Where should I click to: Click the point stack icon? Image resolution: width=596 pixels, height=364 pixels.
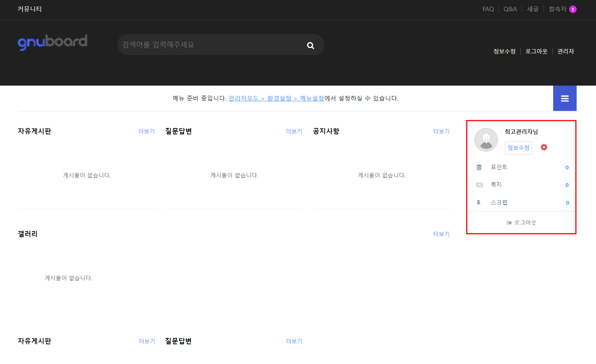pyautogui.click(x=479, y=167)
